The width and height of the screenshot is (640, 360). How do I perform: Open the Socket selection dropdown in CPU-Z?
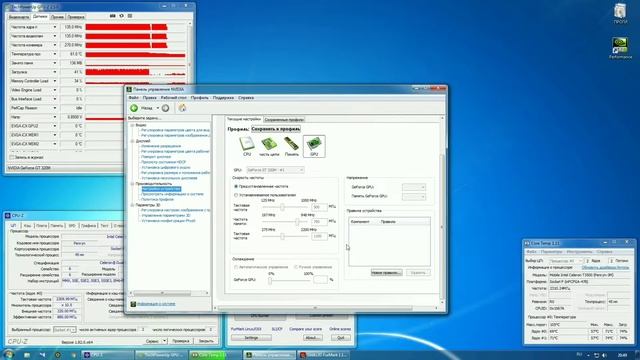point(64,329)
